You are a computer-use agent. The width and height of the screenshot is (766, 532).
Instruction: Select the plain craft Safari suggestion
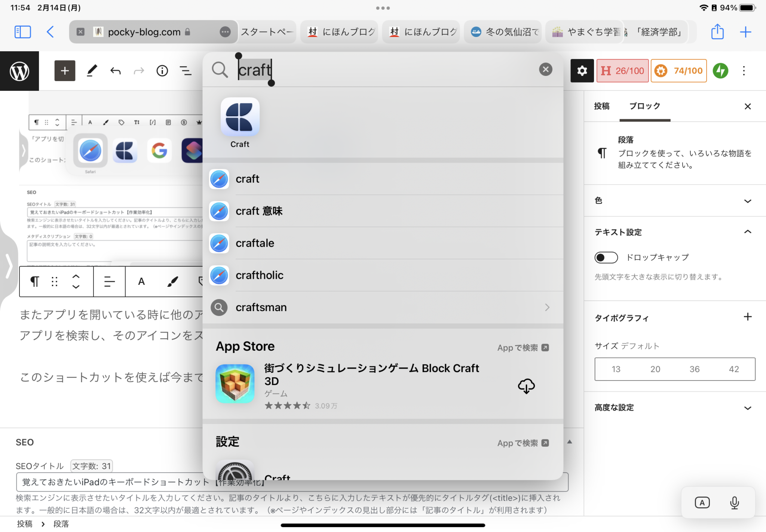tap(383, 179)
